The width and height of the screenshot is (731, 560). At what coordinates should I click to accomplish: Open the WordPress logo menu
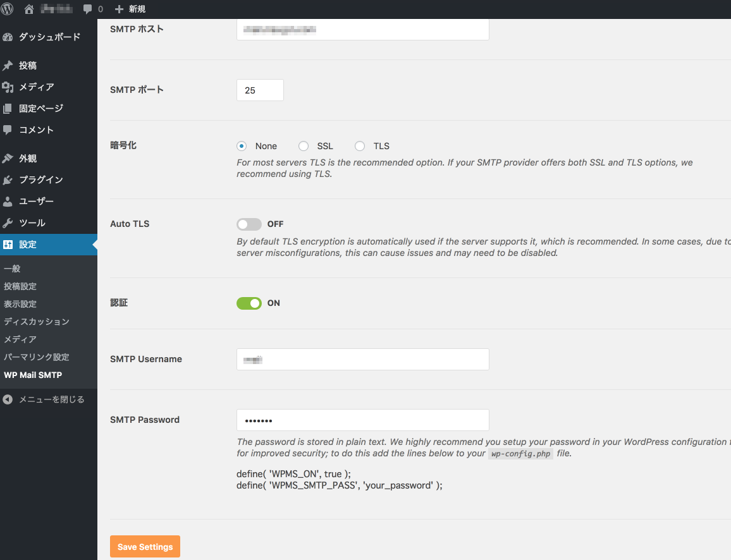click(8, 9)
